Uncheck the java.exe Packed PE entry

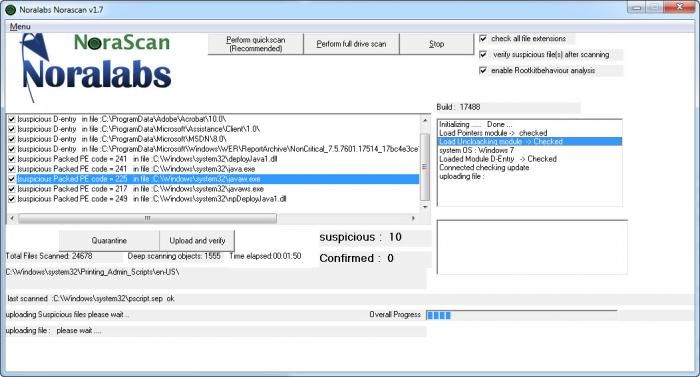12,169
